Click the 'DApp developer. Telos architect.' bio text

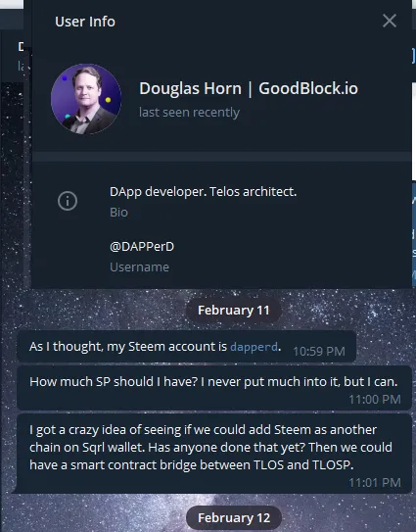tap(203, 192)
